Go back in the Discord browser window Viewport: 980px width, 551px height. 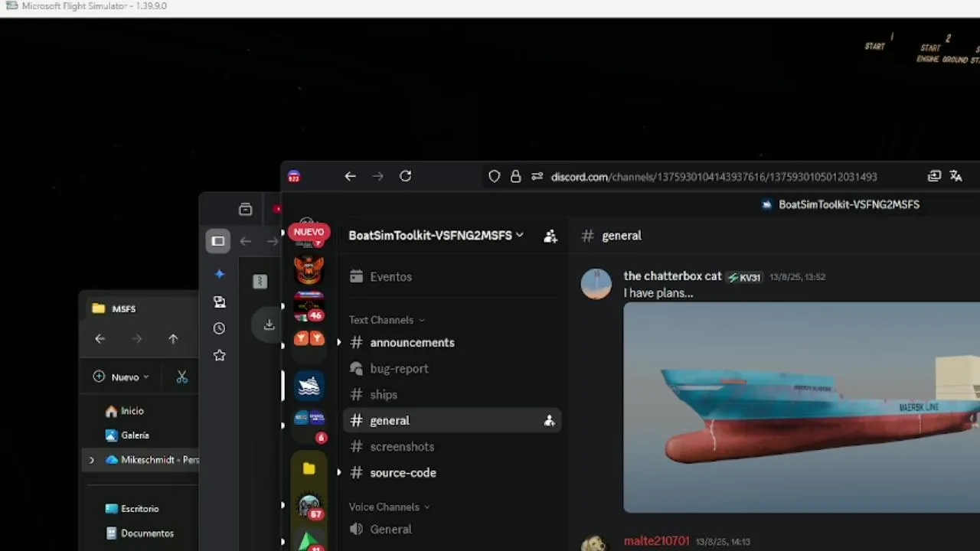pyautogui.click(x=350, y=176)
